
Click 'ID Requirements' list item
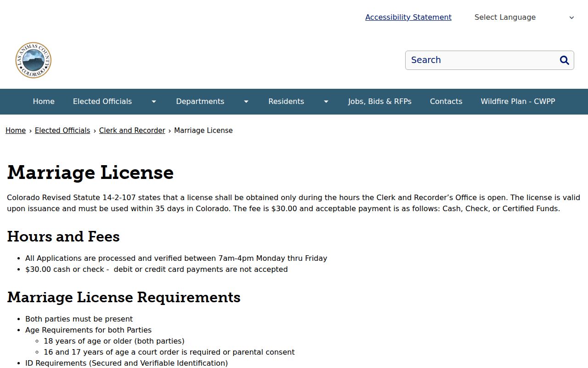click(127, 363)
